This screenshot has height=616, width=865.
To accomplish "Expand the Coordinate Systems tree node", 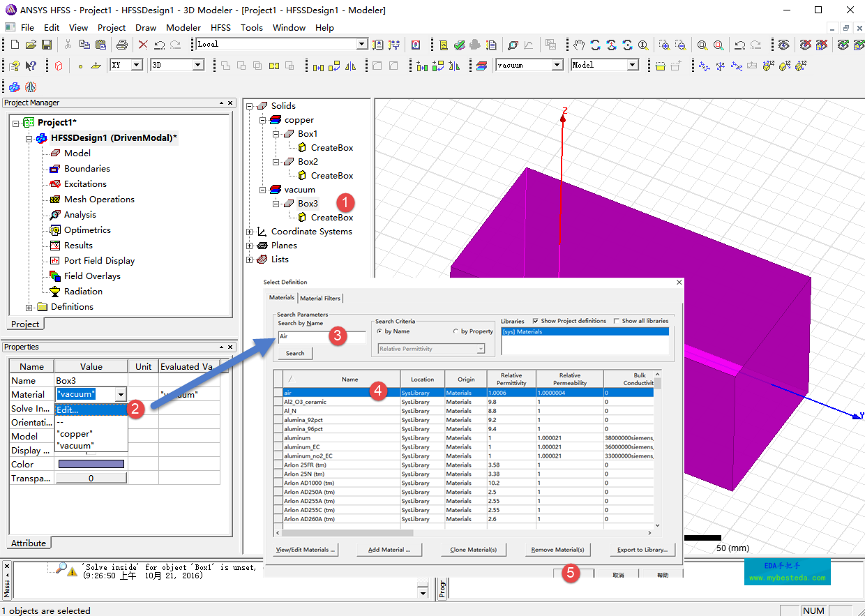I will tap(250, 232).
